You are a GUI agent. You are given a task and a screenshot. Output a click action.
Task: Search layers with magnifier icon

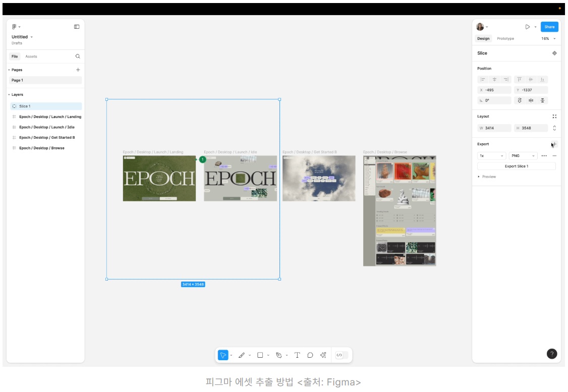click(78, 56)
